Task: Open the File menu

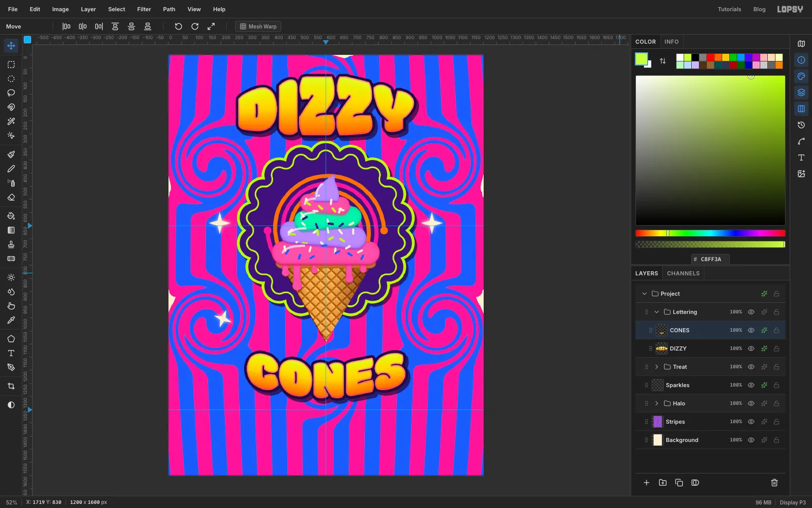Action: point(13,9)
